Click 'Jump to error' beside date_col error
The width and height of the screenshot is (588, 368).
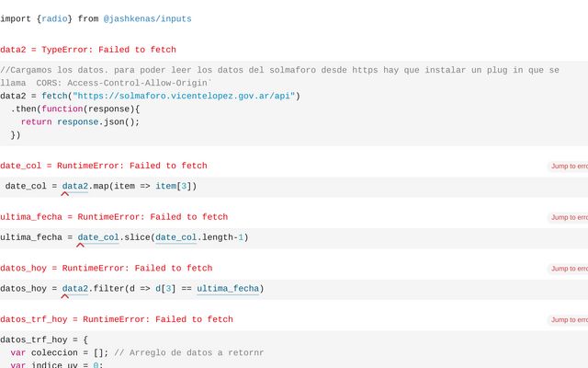point(568,167)
